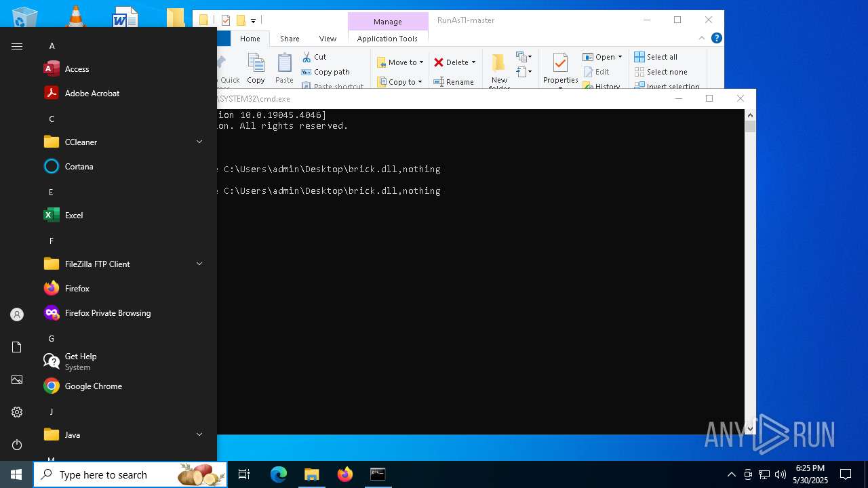Open Properties in Explorer ribbon

pyautogui.click(x=560, y=69)
